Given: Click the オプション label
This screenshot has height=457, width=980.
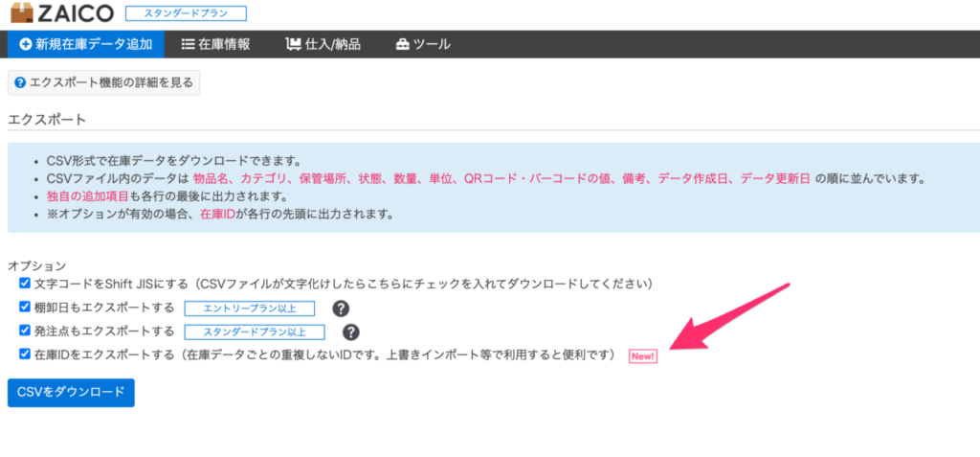Looking at the screenshot, I should coord(37,265).
